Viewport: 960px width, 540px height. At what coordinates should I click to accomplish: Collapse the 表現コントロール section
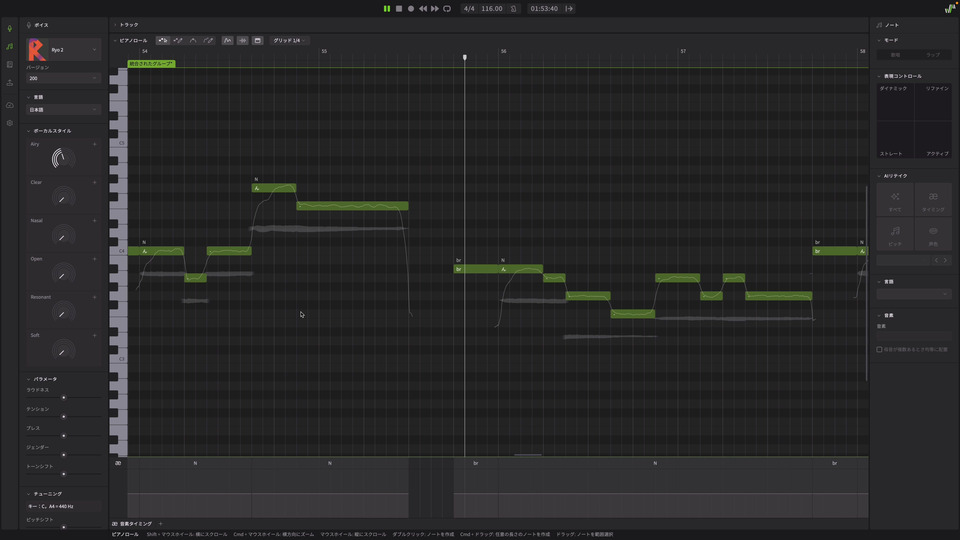[x=879, y=77]
